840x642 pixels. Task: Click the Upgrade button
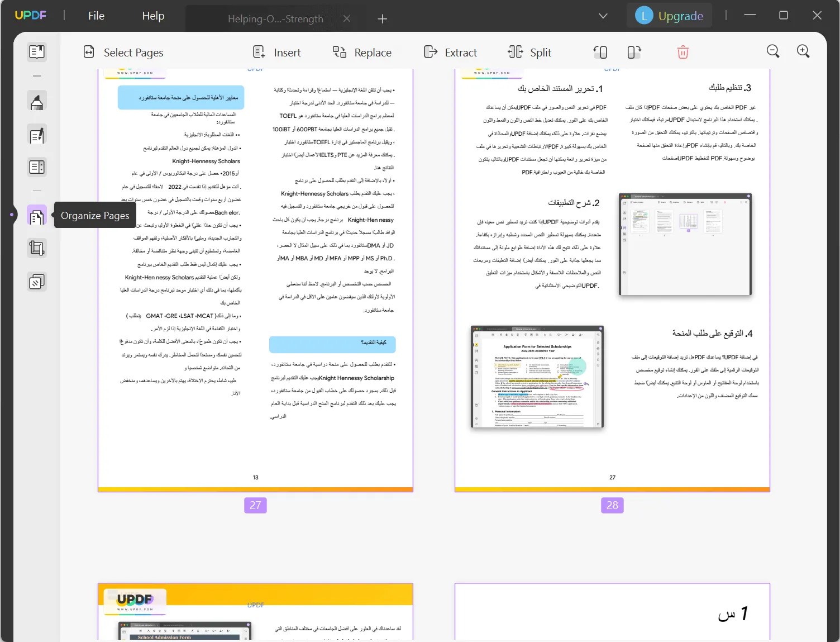pyautogui.click(x=670, y=15)
